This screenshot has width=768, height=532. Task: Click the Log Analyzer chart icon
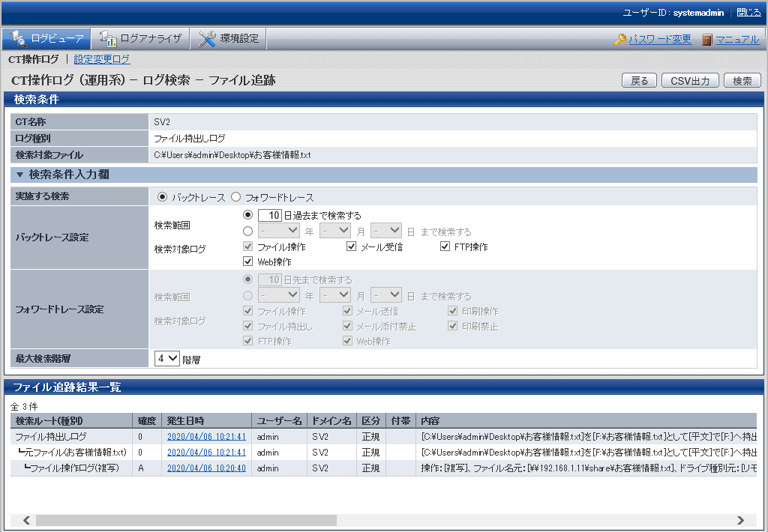[107, 39]
